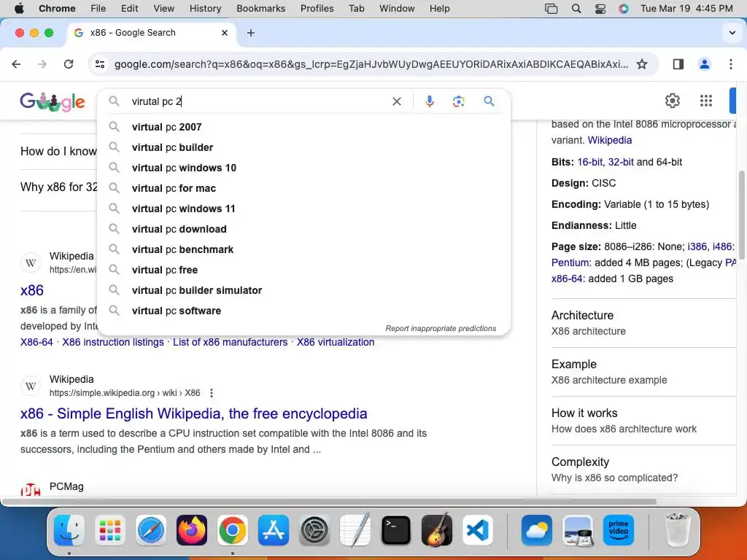Open Visual Studio Code from the Dock

coord(478,530)
